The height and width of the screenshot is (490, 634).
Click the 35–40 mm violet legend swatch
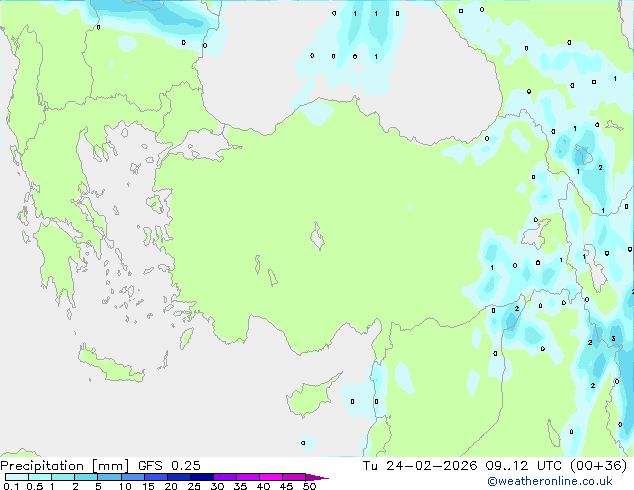coord(248,477)
